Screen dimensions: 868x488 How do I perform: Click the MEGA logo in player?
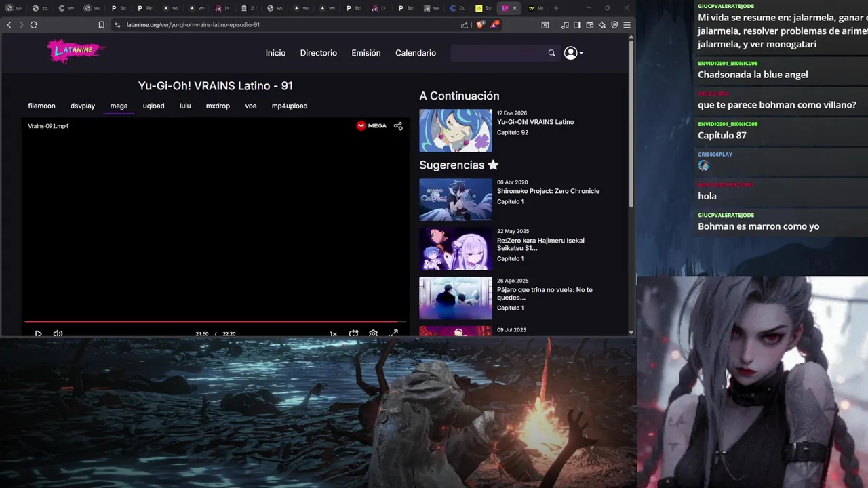click(x=372, y=126)
